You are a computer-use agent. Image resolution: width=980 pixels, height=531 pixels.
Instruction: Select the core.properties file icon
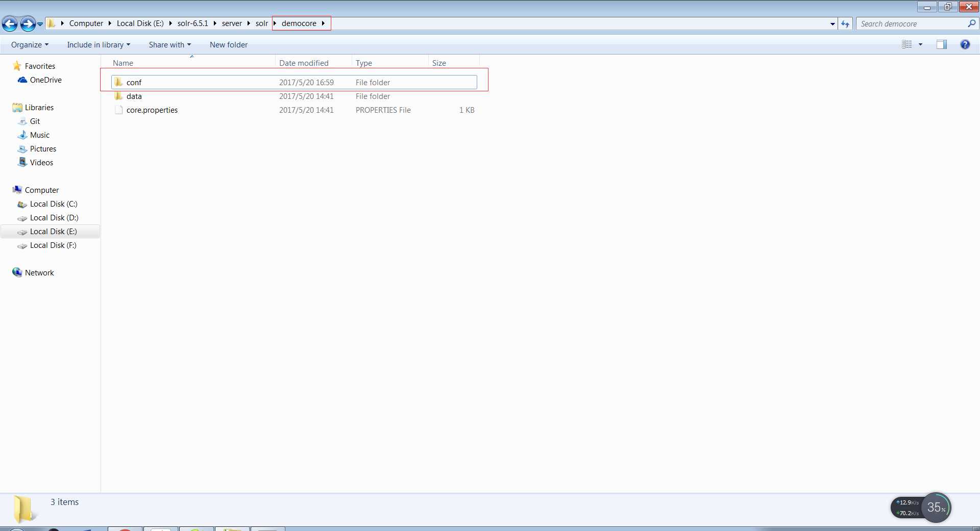(x=118, y=110)
